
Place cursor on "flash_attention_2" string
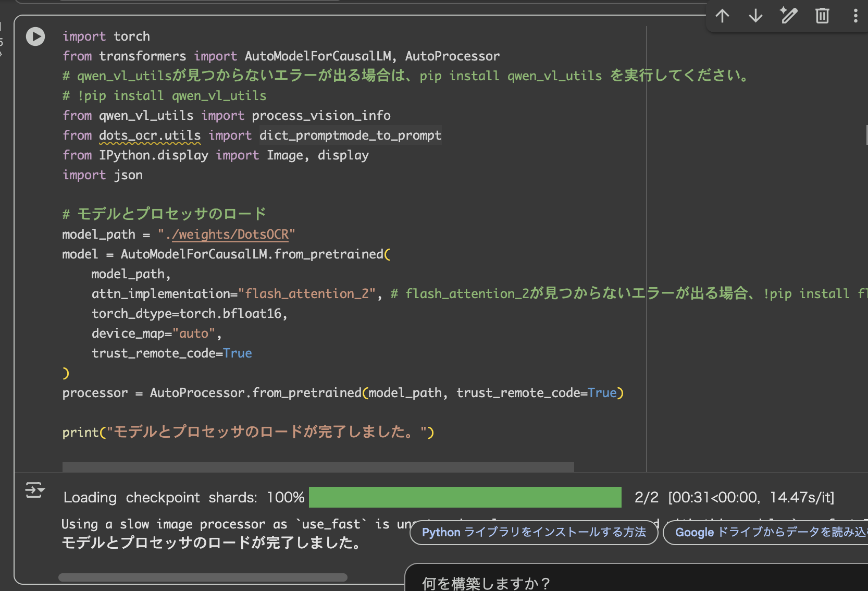306,294
